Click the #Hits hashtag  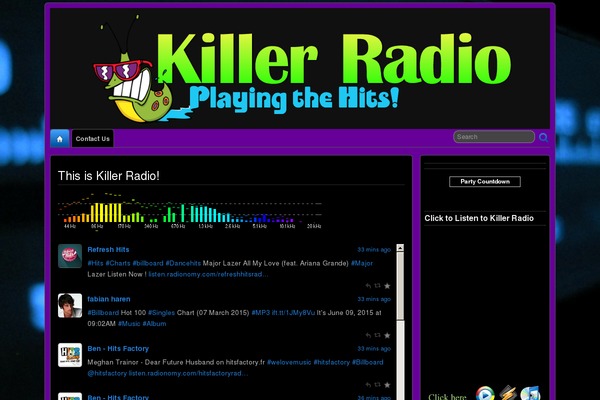pos(95,263)
